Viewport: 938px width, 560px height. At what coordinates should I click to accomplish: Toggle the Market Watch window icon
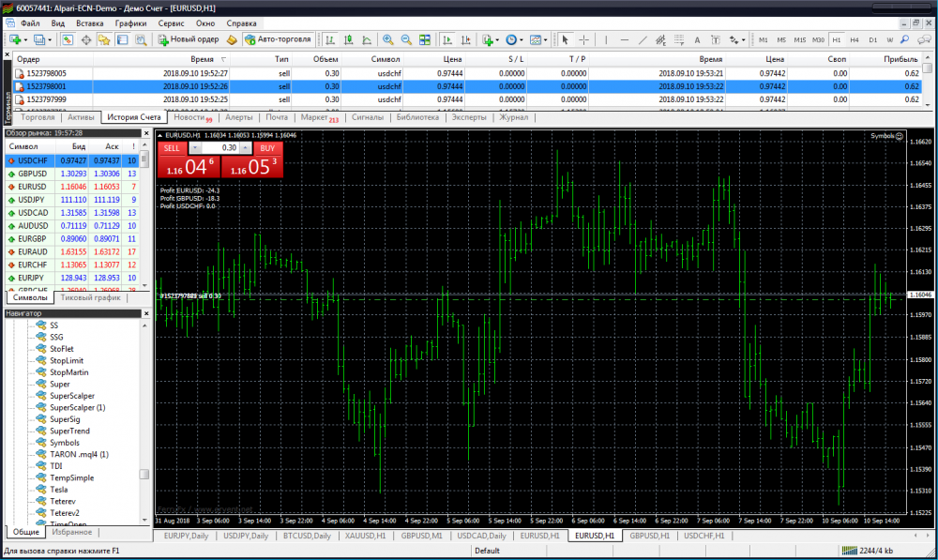click(x=68, y=39)
